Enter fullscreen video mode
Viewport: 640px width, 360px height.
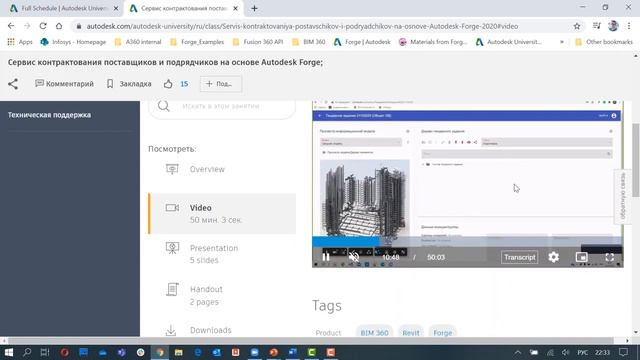[x=609, y=257]
